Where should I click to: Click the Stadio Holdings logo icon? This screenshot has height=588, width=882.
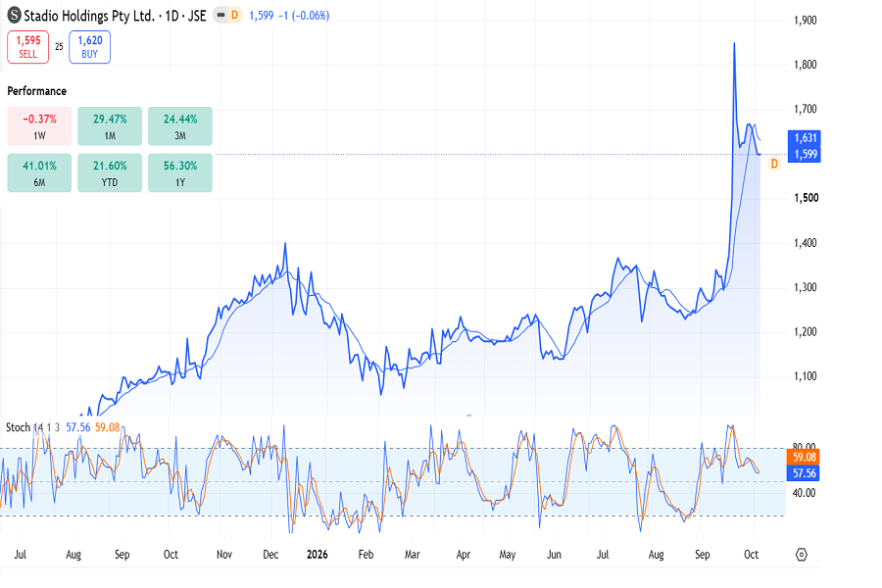coord(14,16)
